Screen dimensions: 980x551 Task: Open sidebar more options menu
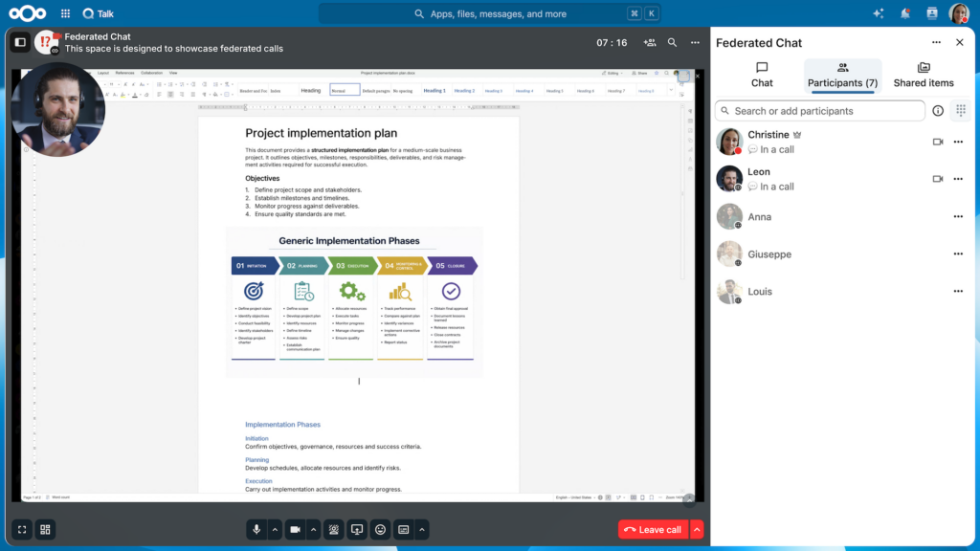tap(936, 42)
